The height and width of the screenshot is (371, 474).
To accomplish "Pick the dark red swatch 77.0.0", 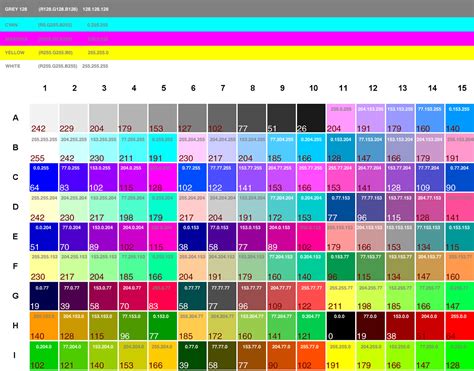I will [x=371, y=326].
